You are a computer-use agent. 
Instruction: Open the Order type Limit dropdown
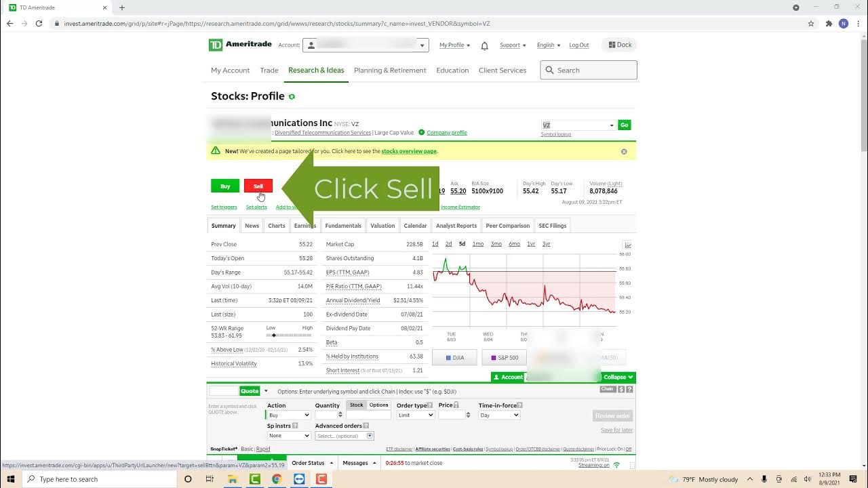tap(416, 415)
